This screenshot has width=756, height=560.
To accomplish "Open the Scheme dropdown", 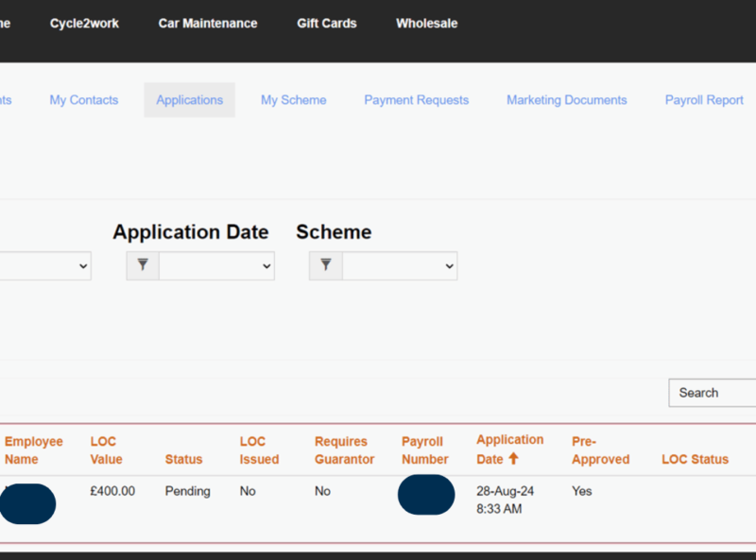I will pyautogui.click(x=400, y=266).
